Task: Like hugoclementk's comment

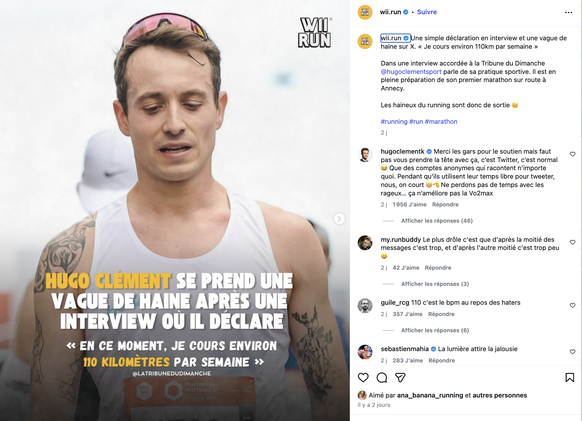Action: (x=572, y=154)
